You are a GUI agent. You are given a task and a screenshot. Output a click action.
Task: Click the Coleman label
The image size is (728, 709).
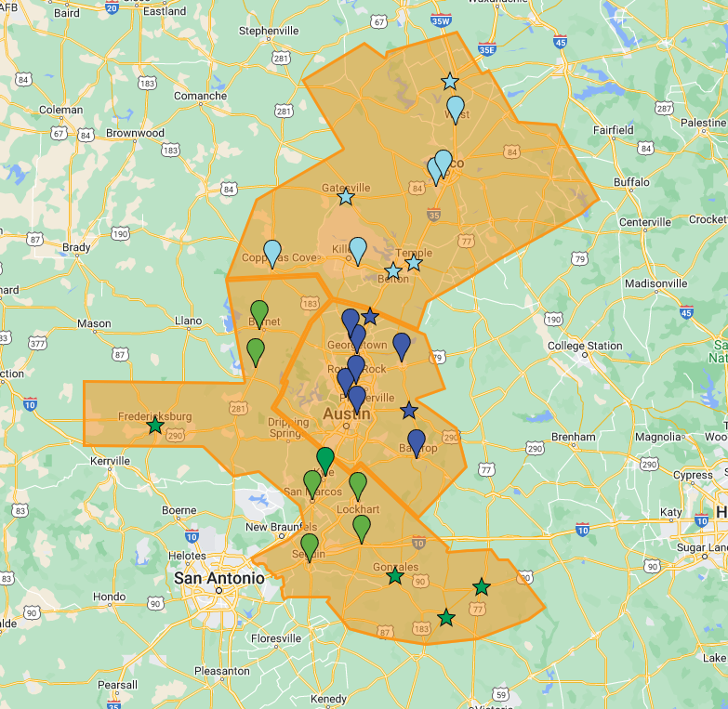[x=60, y=110]
